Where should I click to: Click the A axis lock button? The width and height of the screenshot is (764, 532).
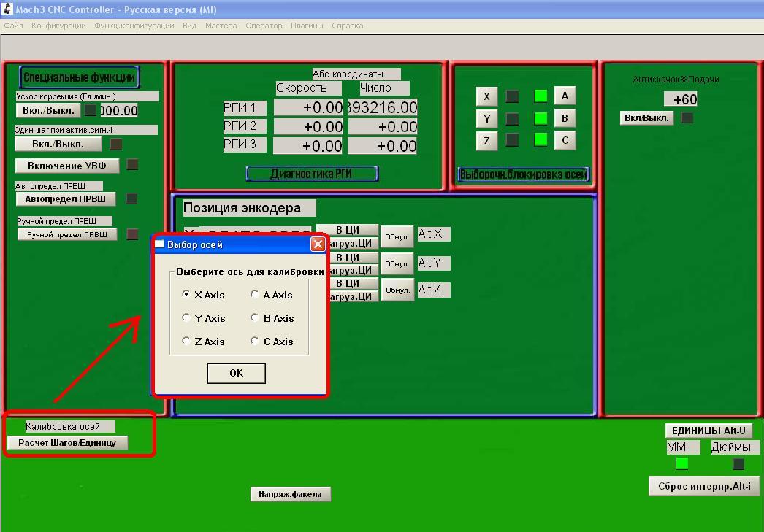(565, 96)
